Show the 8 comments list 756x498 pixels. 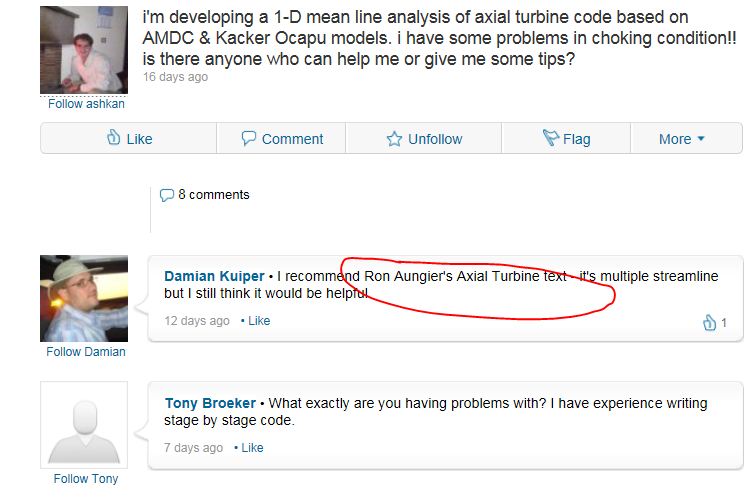[213, 195]
